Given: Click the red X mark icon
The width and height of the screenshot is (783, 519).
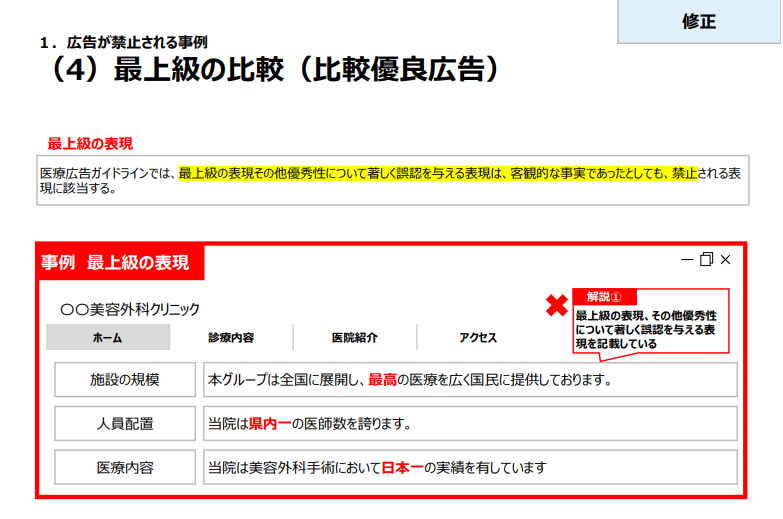Looking at the screenshot, I should [x=557, y=305].
